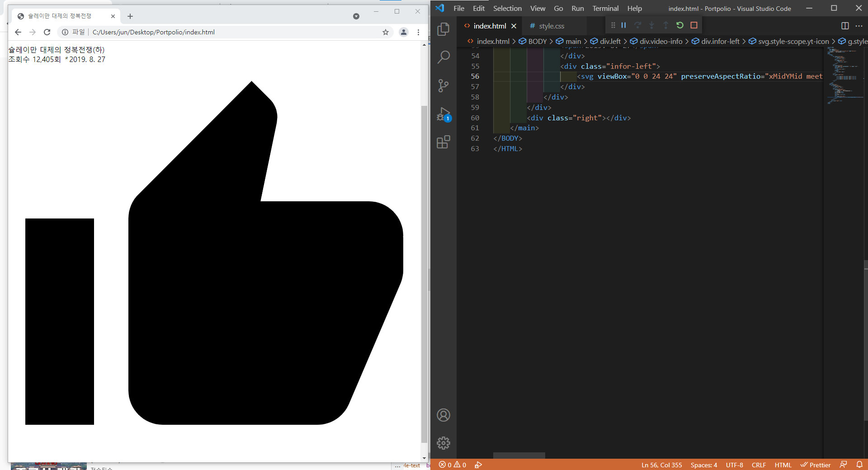Open the VS Code settings gear
Screen dimensions: 868x470
click(x=443, y=443)
